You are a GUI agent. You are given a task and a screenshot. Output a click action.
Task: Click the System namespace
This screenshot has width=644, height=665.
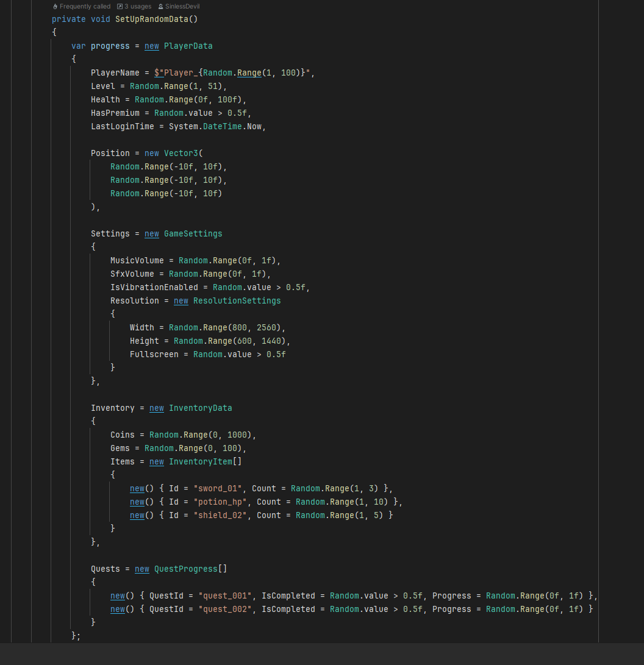point(184,126)
